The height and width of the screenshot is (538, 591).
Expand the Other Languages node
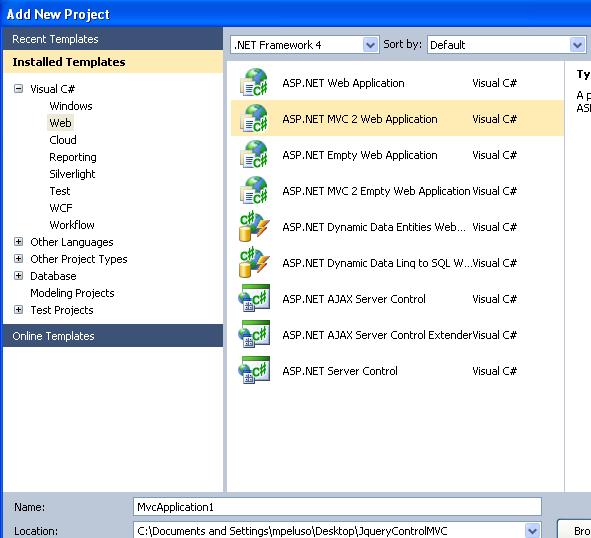(18, 242)
